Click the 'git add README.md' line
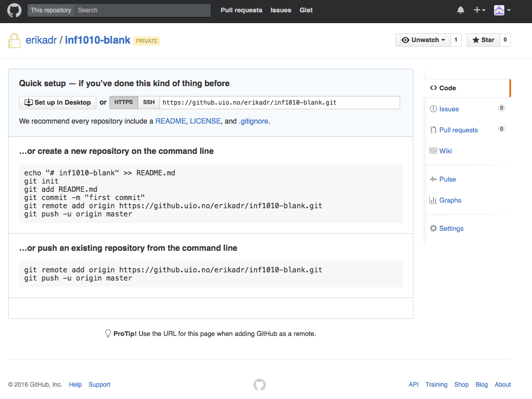 (x=61, y=189)
